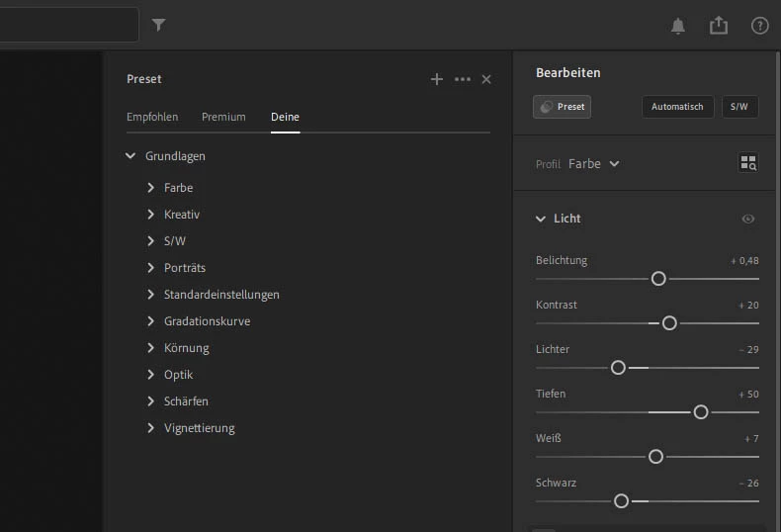Toggle the Preset button in Bearbeiten
Viewport: 781px width, 532px height.
562,107
